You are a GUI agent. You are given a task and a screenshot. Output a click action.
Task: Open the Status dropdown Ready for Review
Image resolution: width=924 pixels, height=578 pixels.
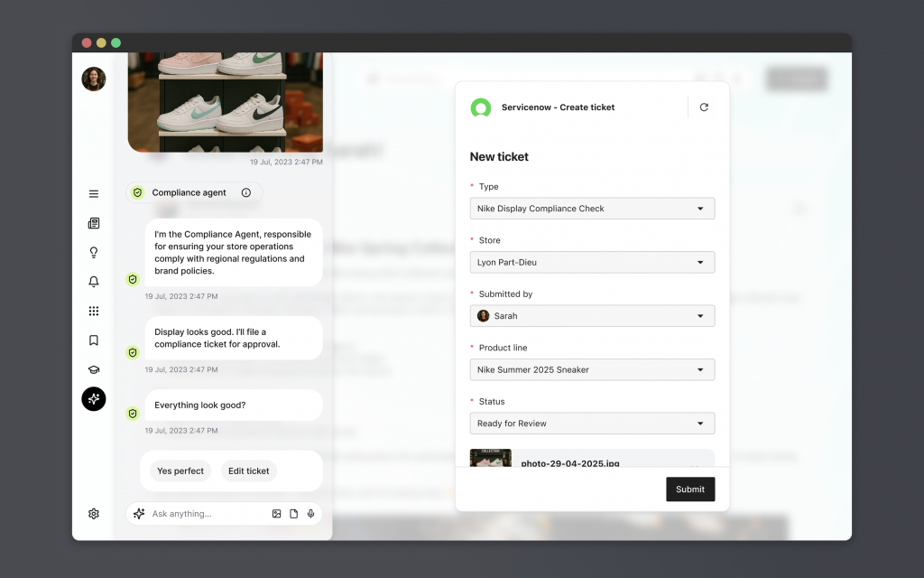592,424
